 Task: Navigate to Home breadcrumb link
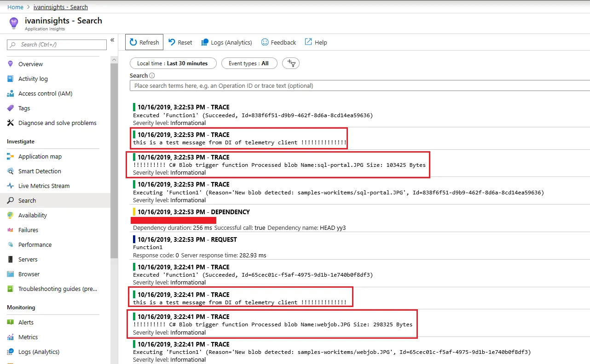pyautogui.click(x=16, y=7)
